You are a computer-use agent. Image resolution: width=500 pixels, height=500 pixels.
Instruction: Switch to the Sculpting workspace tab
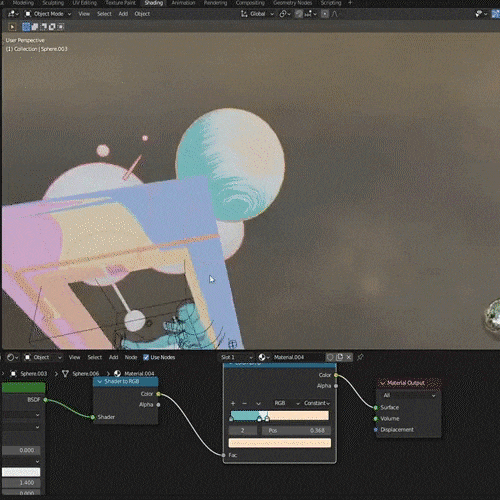click(x=53, y=3)
